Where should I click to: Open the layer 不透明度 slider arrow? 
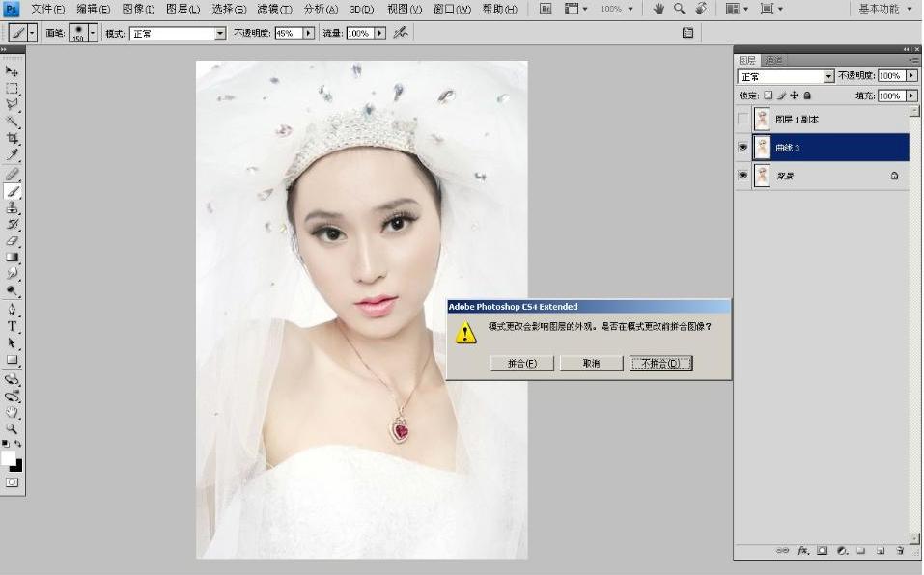(911, 76)
